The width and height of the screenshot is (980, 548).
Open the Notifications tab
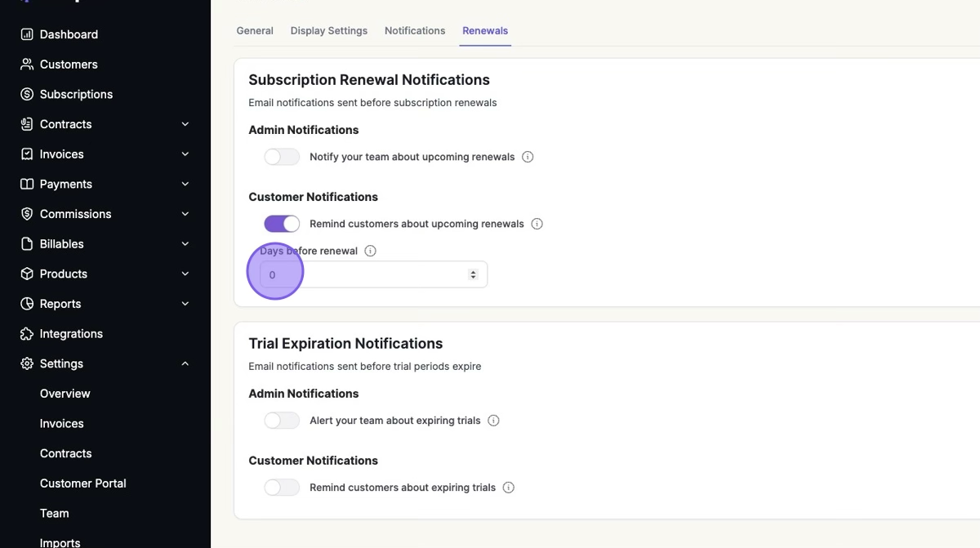point(415,31)
